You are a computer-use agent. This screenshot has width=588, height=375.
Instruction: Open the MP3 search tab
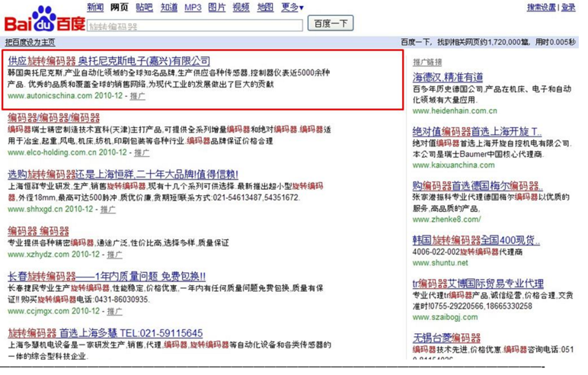(193, 8)
